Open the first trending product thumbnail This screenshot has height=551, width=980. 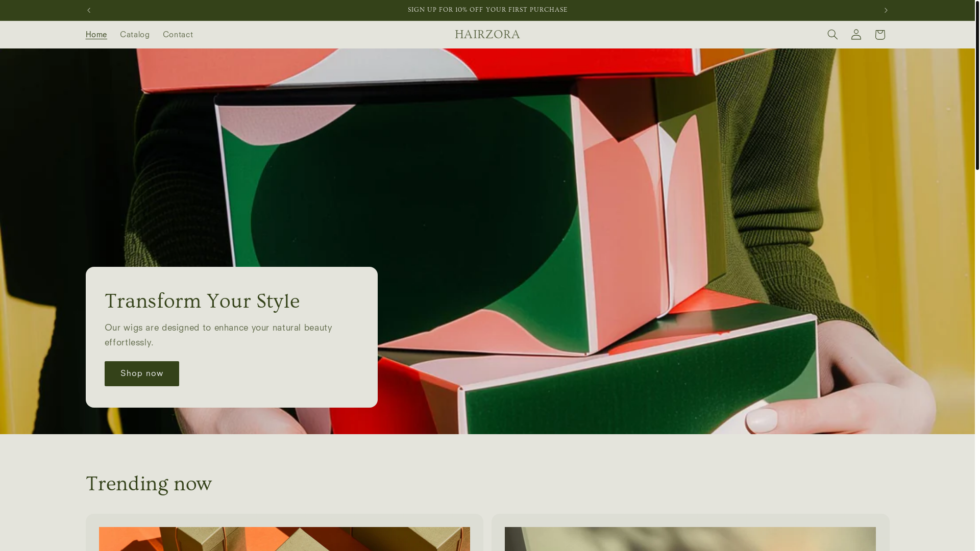pos(284,539)
